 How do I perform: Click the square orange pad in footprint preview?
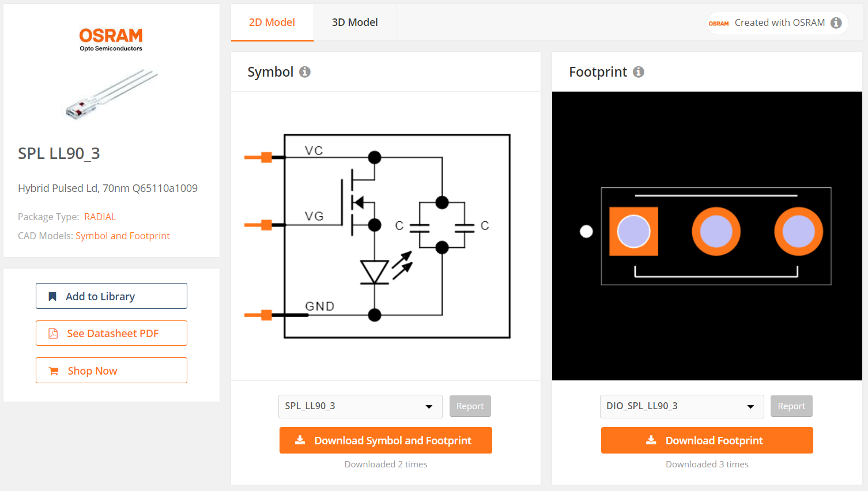coord(633,231)
